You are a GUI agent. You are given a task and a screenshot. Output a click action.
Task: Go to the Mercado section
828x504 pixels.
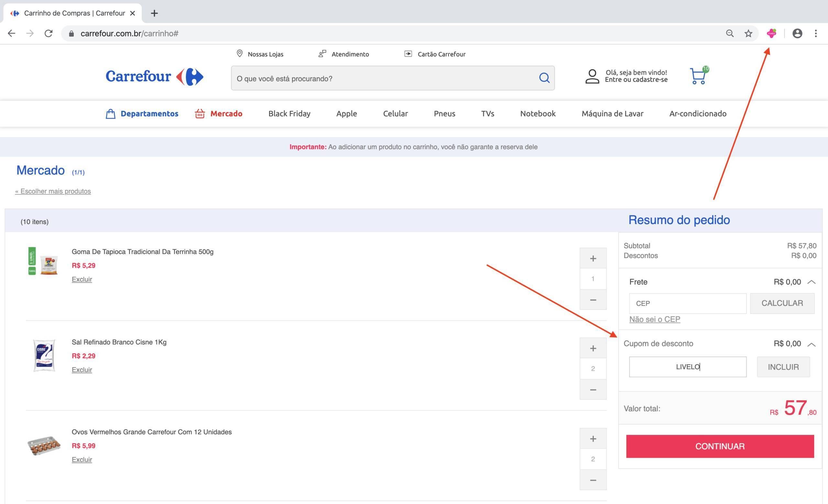pos(226,113)
